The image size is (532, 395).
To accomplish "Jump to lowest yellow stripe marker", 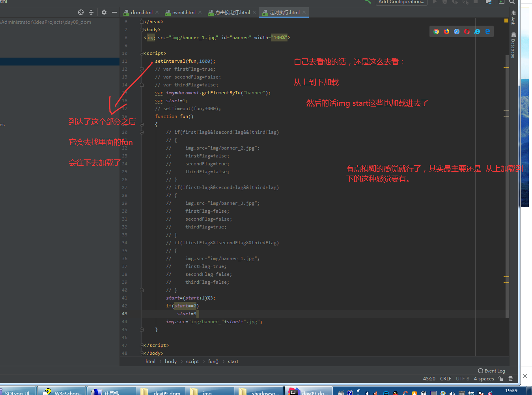I will pyautogui.click(x=506, y=283).
